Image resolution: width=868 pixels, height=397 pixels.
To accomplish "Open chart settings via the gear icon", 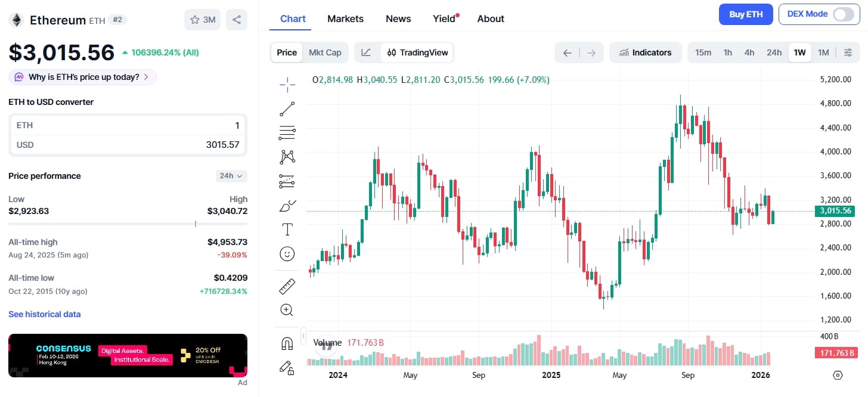I will [848, 52].
